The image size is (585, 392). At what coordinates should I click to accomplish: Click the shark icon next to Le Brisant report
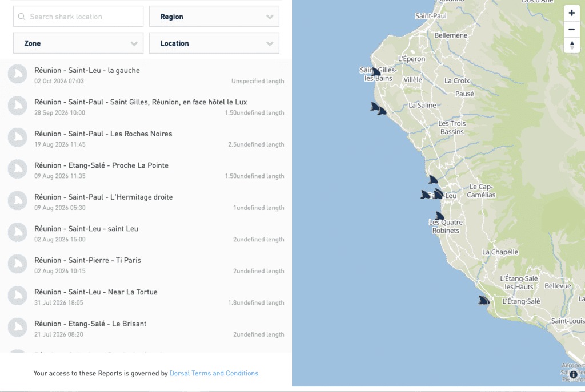(x=18, y=328)
